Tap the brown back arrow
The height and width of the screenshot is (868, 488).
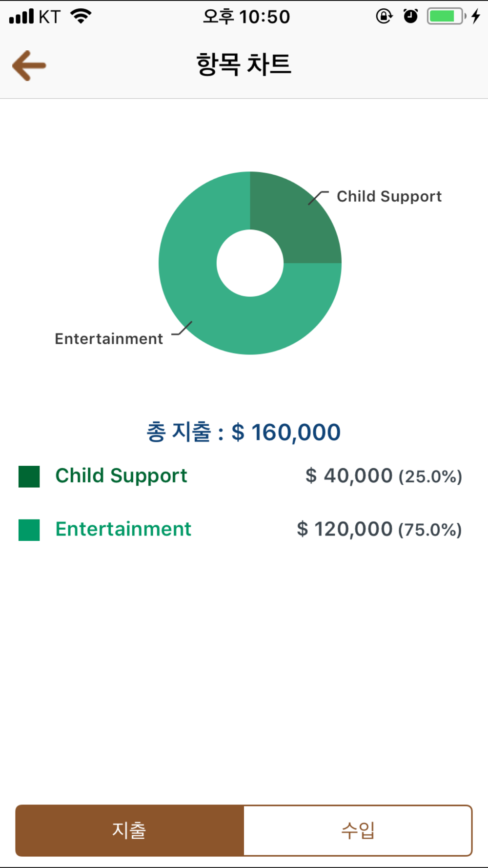point(29,65)
